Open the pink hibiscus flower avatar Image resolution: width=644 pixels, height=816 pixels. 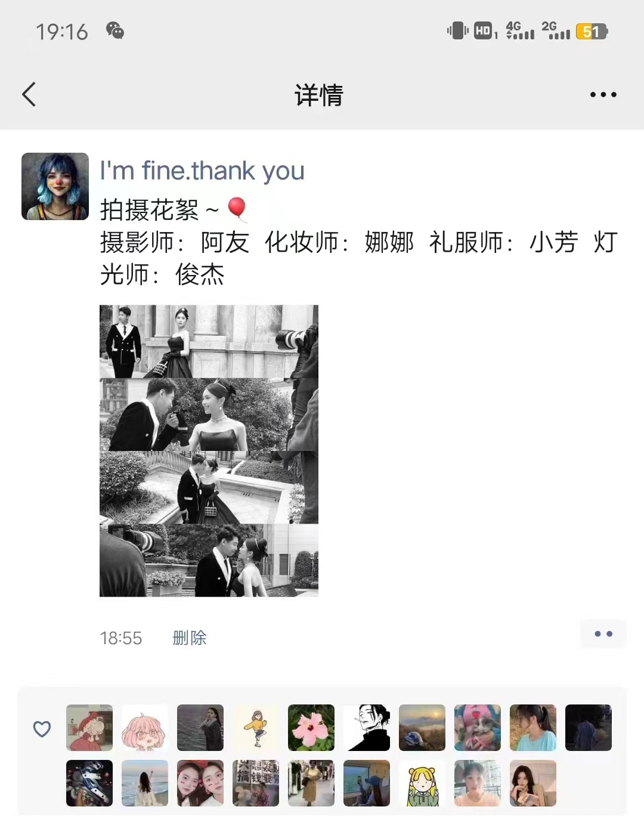pos(311,728)
